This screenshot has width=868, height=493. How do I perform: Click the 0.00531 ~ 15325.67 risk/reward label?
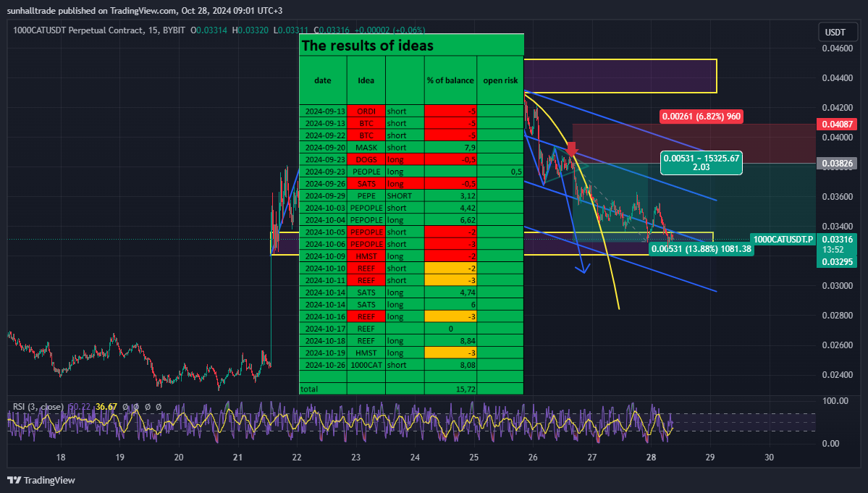click(701, 163)
